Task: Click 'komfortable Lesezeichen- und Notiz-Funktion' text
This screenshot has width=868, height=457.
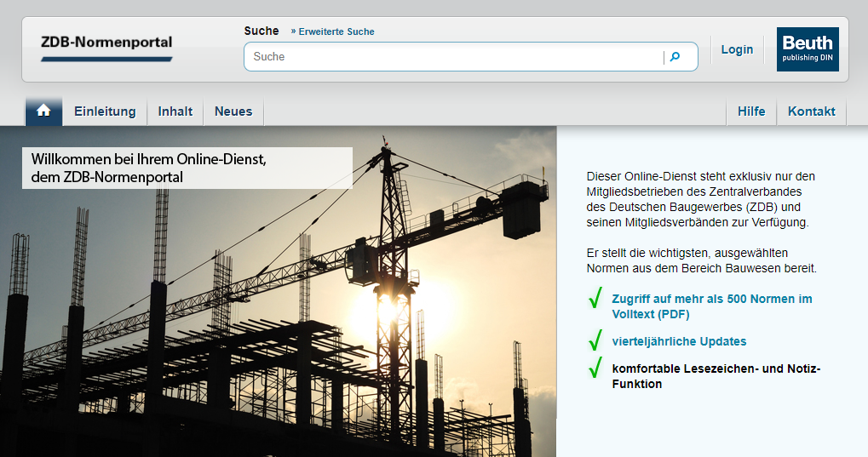Action: pyautogui.click(x=716, y=376)
